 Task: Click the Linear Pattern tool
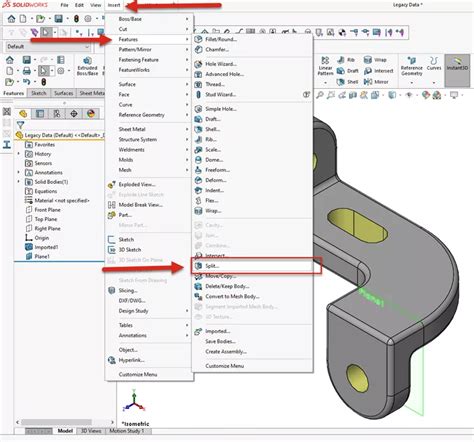coord(325,67)
